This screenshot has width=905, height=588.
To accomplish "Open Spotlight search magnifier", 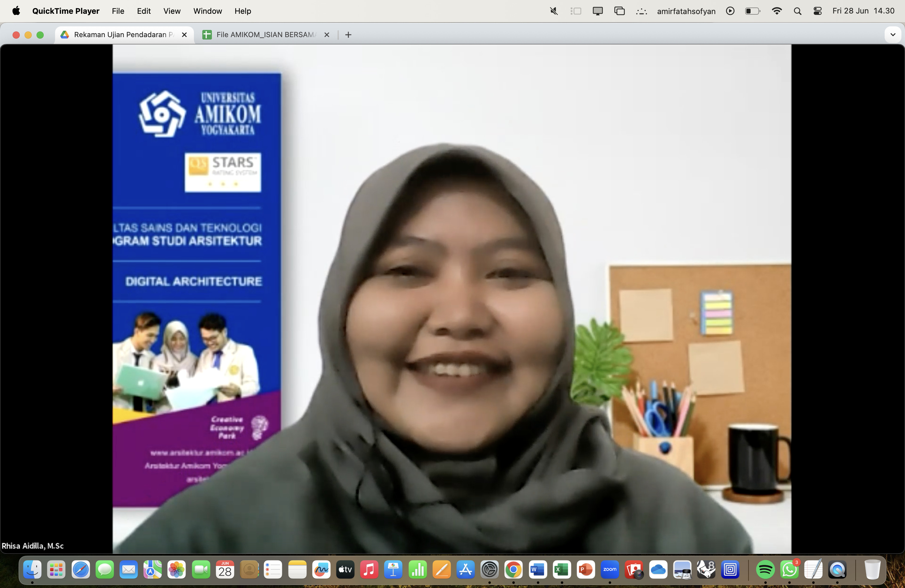I will click(x=797, y=11).
